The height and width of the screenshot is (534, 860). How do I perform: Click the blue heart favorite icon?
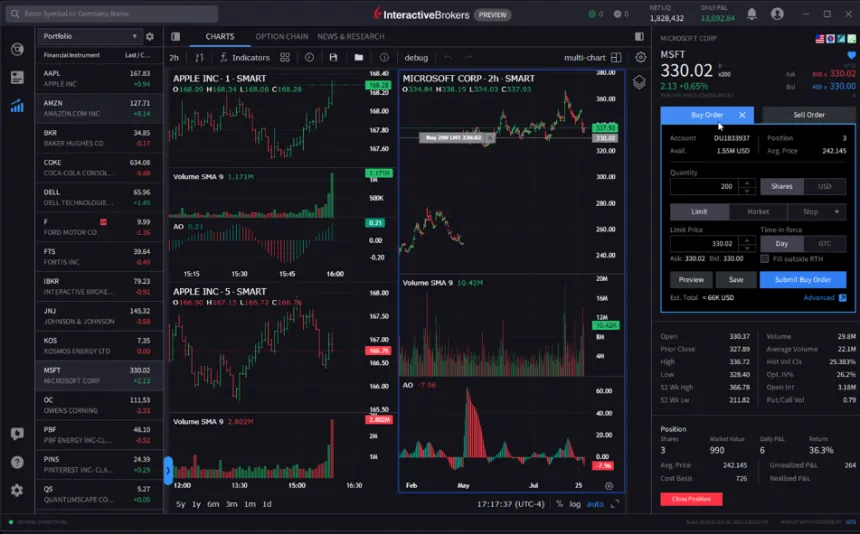[851, 55]
